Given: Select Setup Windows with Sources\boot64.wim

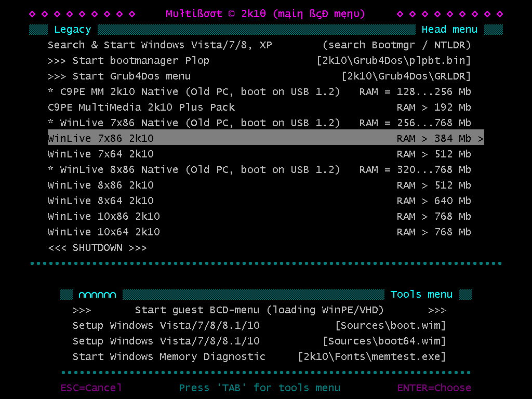Looking at the screenshot, I should (260, 341).
